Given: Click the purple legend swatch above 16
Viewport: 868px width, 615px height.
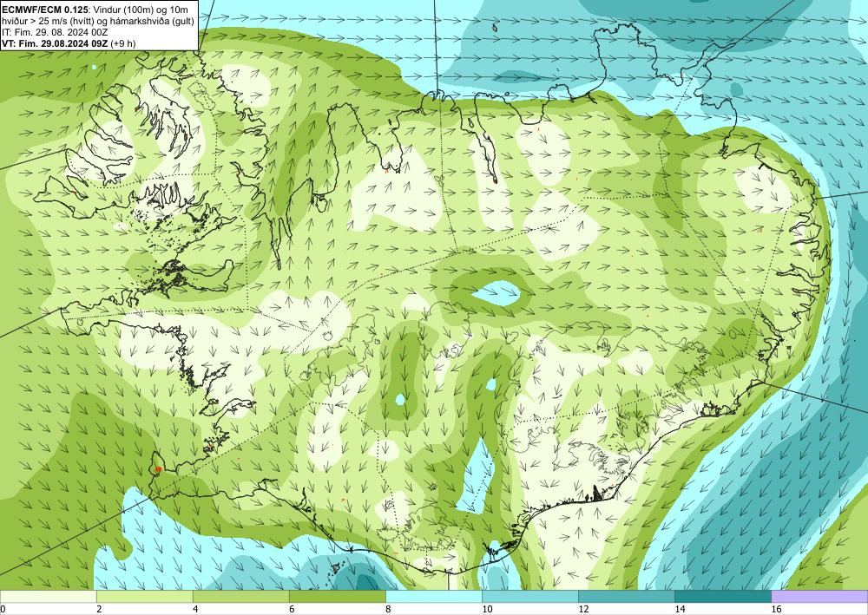Looking at the screenshot, I should [819, 597].
